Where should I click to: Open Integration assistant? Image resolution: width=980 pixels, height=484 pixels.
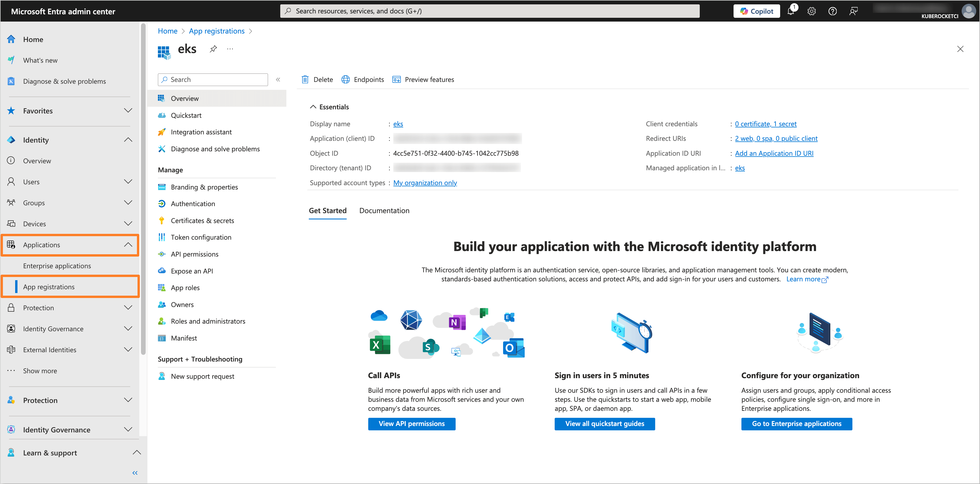(201, 132)
